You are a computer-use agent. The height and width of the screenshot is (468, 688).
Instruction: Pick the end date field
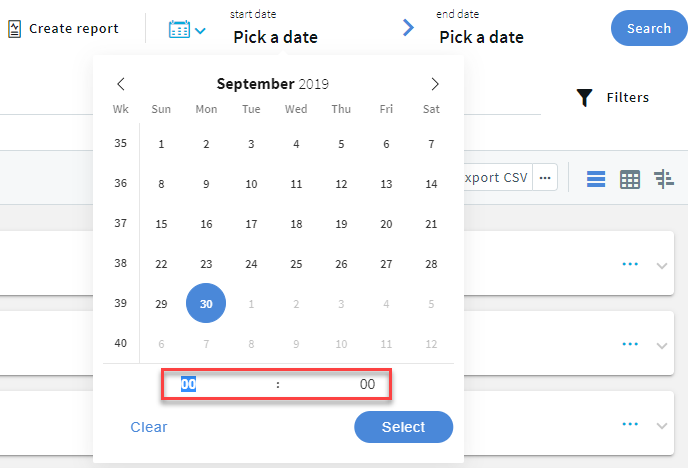pyautogui.click(x=481, y=37)
